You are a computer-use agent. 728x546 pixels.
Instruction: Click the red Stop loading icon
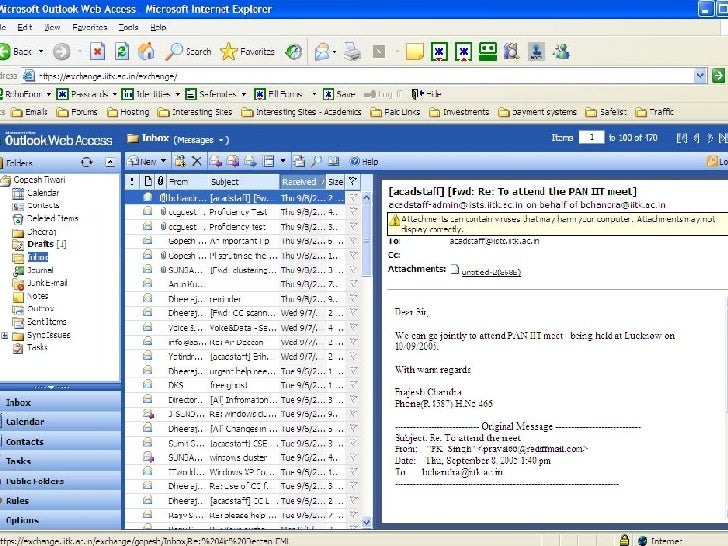point(97,52)
